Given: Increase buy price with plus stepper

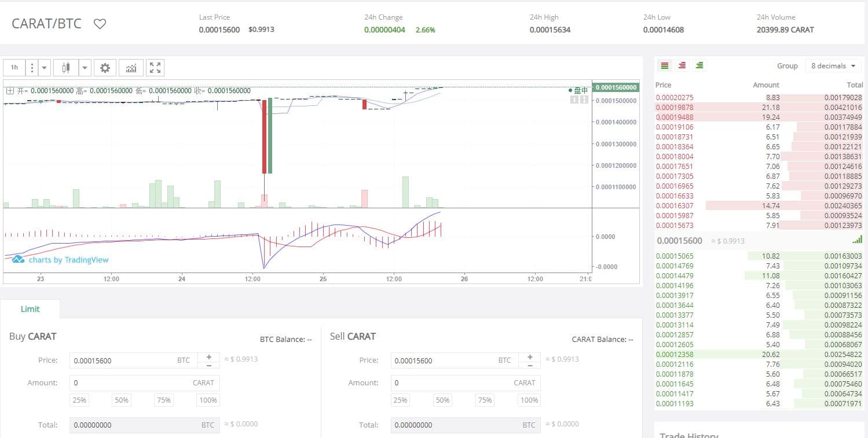Looking at the screenshot, I should point(208,356).
